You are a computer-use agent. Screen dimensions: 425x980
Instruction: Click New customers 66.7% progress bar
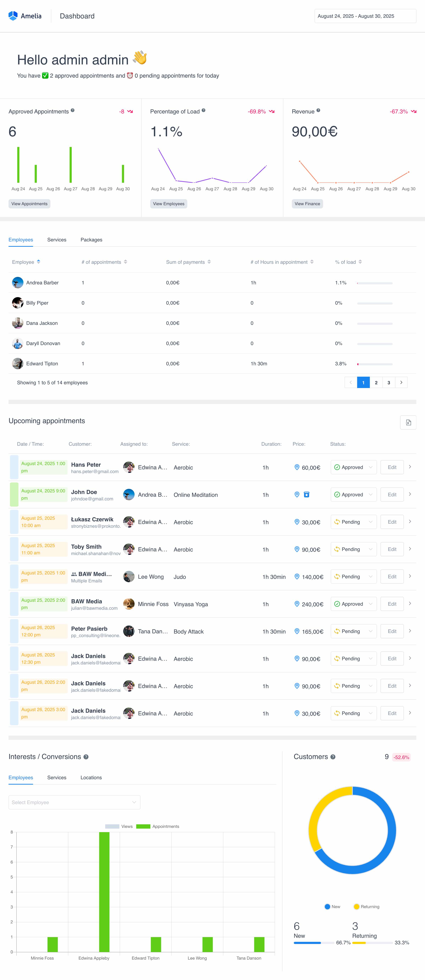[x=314, y=943]
